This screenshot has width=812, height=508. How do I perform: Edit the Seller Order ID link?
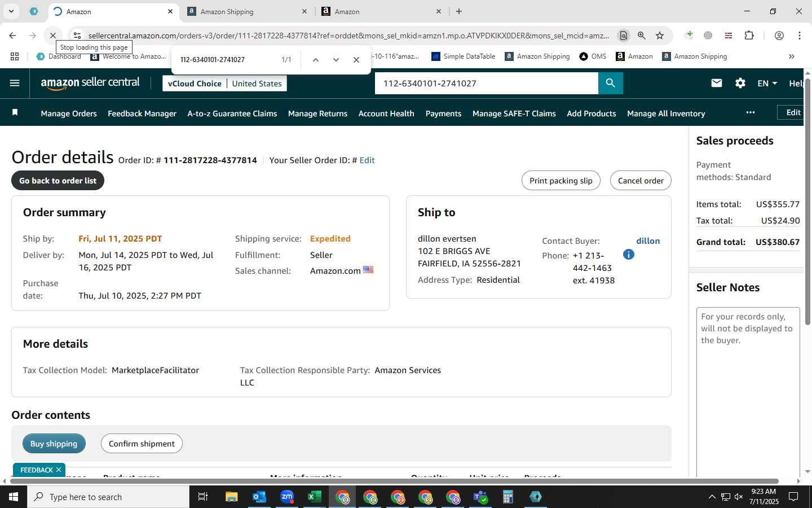367,160
